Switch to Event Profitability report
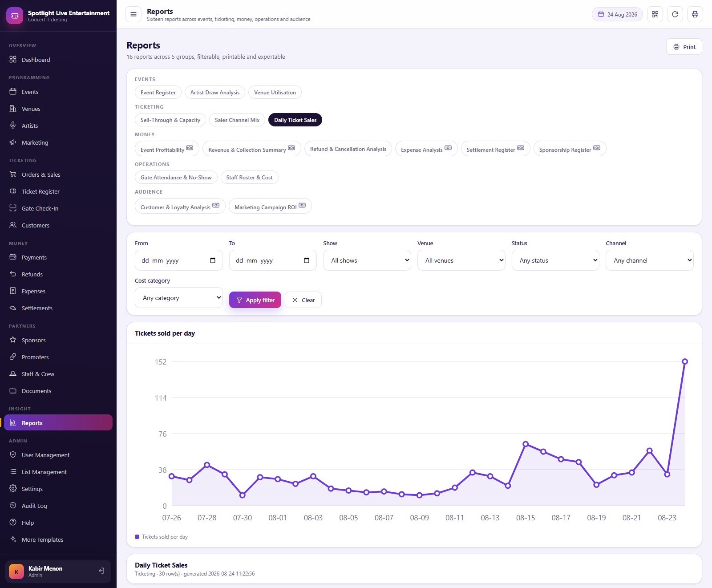This screenshot has height=588, width=712. [x=167, y=149]
